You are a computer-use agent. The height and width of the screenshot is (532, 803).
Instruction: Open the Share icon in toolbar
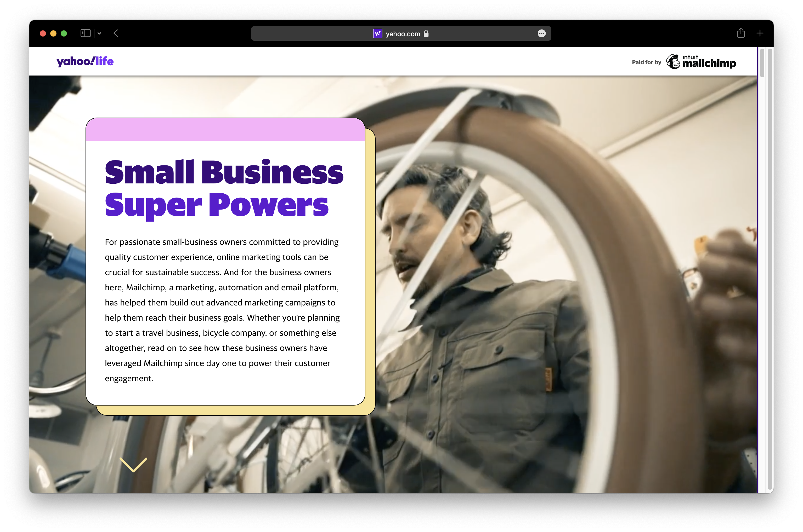pyautogui.click(x=741, y=33)
